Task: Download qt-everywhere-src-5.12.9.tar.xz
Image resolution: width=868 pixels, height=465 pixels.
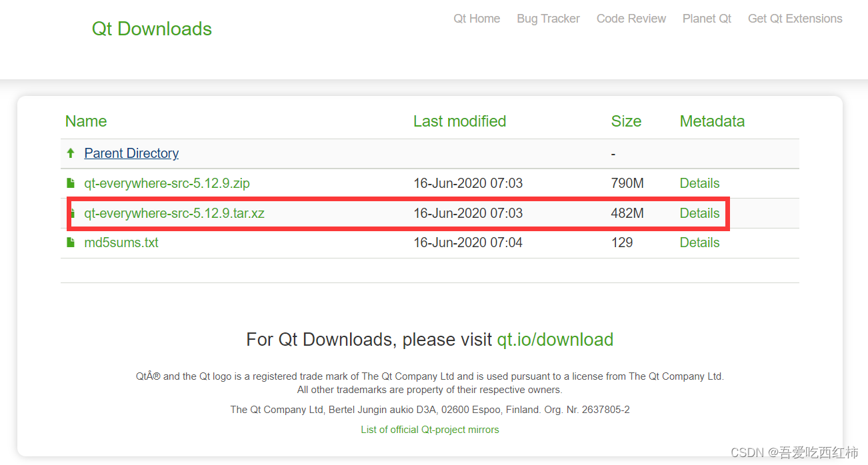Action: [x=175, y=213]
